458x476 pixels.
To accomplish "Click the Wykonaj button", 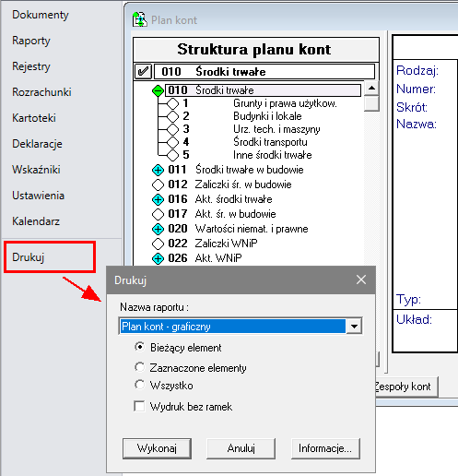I will coord(157,448).
